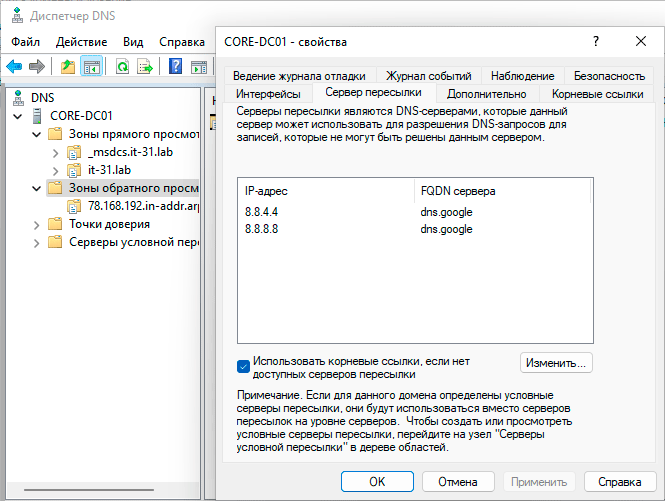
Task: Click the CORE-DC01 server icon in tree
Action: pos(38,116)
